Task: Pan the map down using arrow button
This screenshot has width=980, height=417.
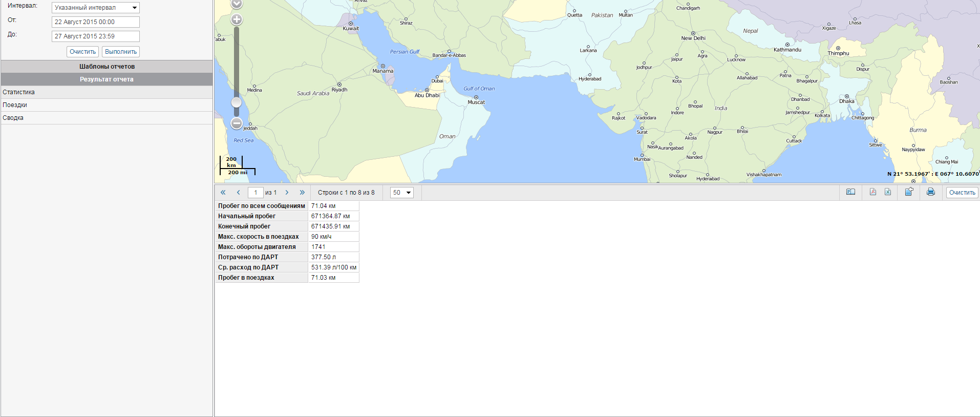Action: 237,4
